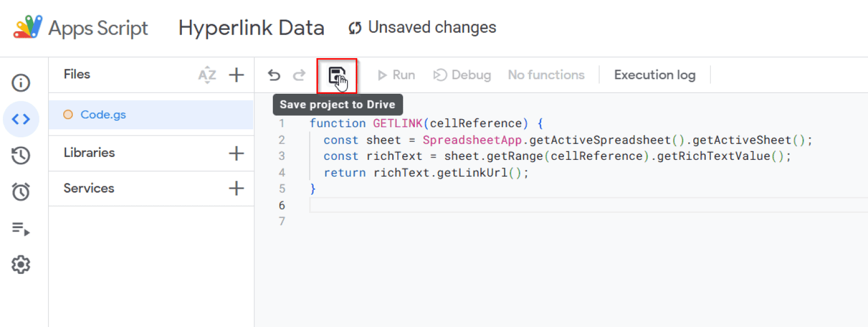Open the No functions dropdown
Image resolution: width=868 pixels, height=327 pixels.
pos(546,75)
